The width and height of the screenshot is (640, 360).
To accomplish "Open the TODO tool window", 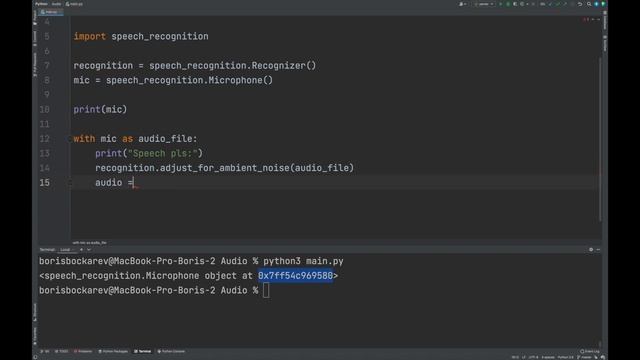I will click(x=61, y=351).
